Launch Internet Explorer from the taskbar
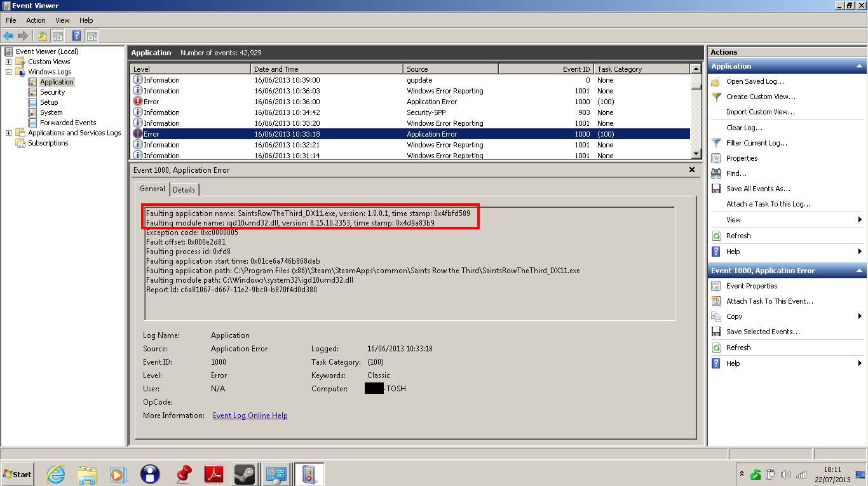Image resolution: width=868 pixels, height=486 pixels. (x=56, y=474)
